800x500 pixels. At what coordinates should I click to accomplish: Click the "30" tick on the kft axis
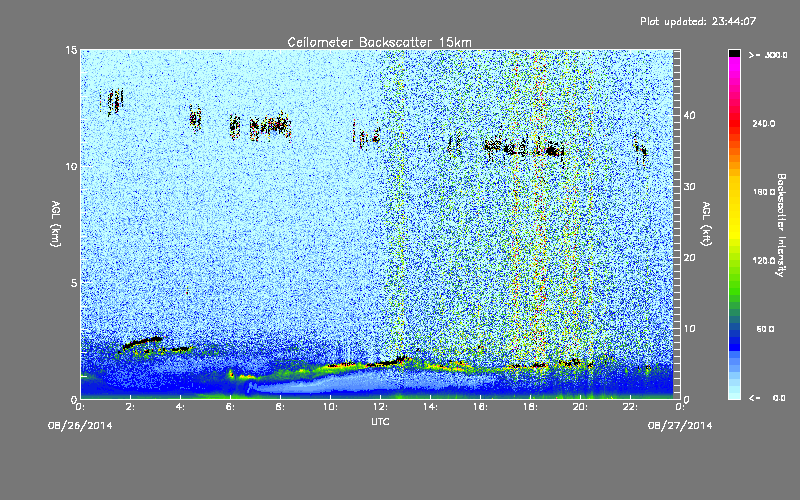tap(689, 187)
